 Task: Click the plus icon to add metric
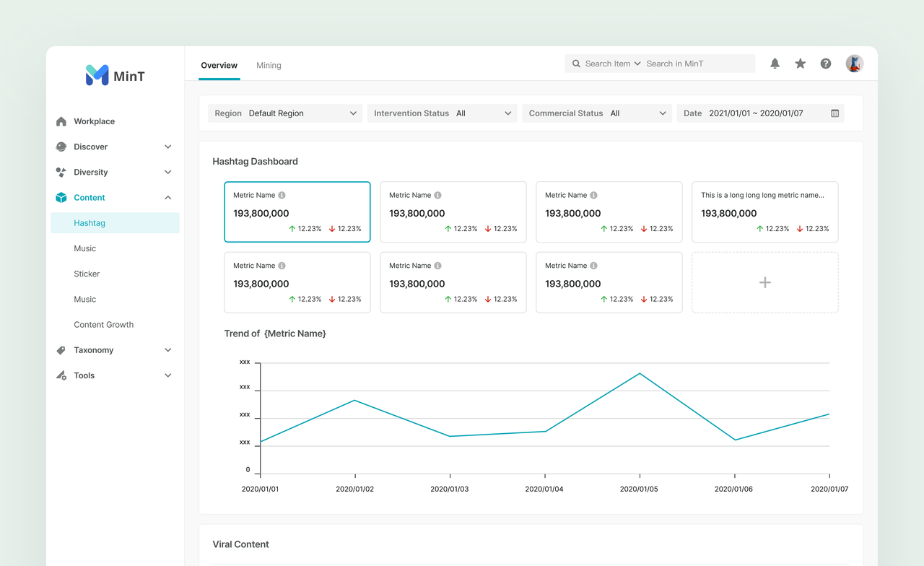(765, 282)
